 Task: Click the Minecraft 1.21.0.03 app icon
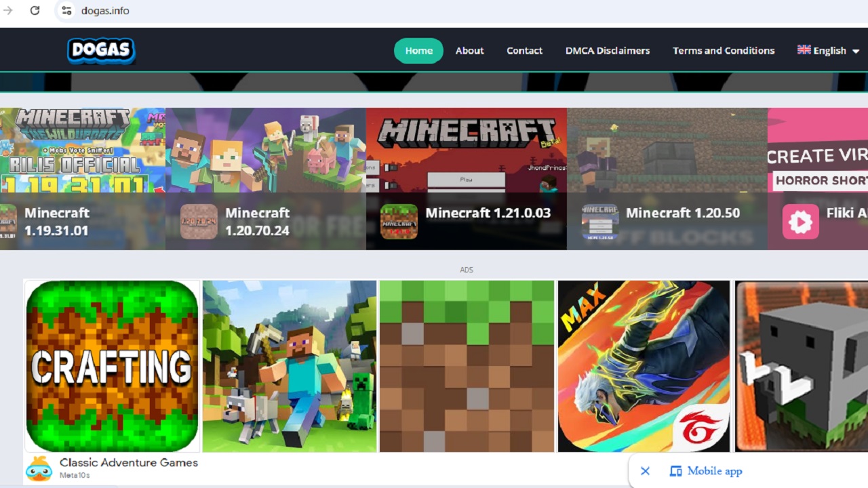(x=398, y=222)
